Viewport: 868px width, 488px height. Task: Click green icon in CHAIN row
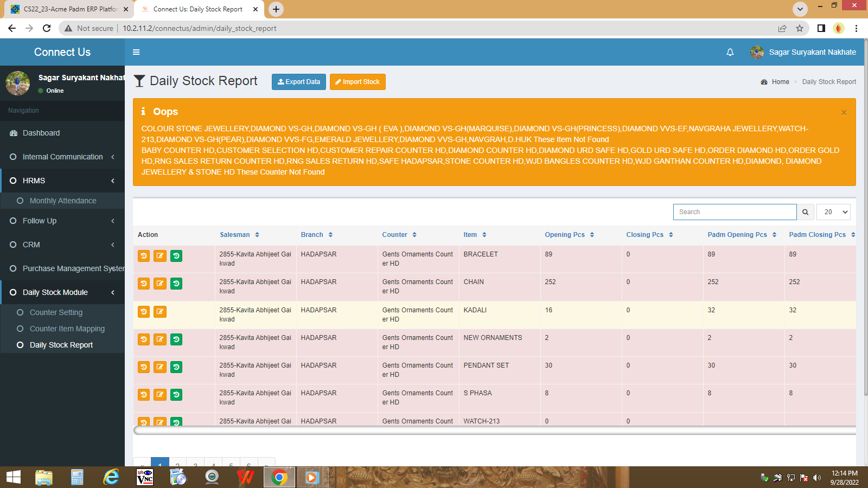click(176, 284)
